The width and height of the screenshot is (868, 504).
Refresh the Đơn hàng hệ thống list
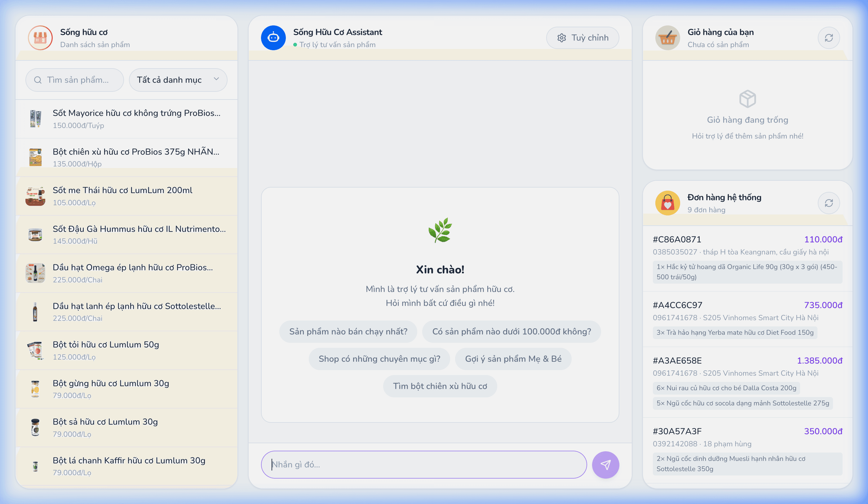(x=829, y=203)
